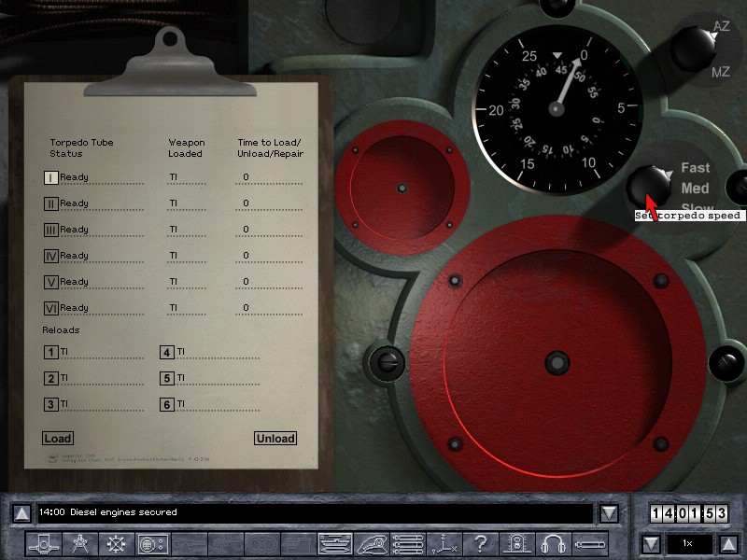Select reload slot 5 box
The height and width of the screenshot is (560, 747).
click(167, 379)
